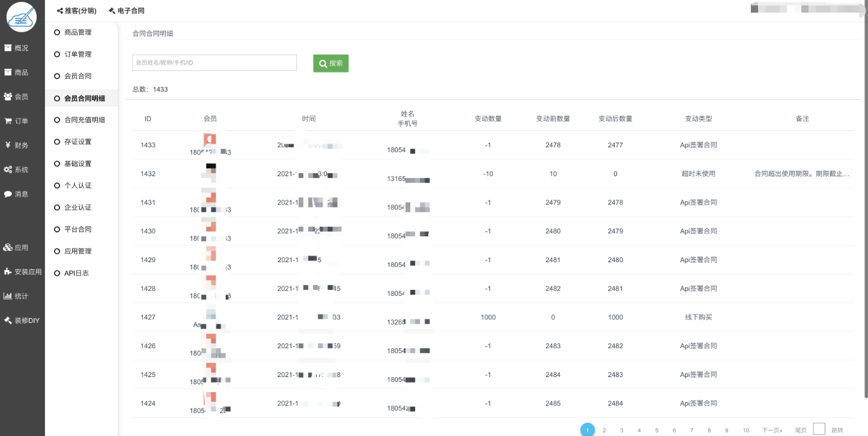Open 统计 statistics chart icon
Image resolution: width=868 pixels, height=436 pixels.
click(8, 296)
